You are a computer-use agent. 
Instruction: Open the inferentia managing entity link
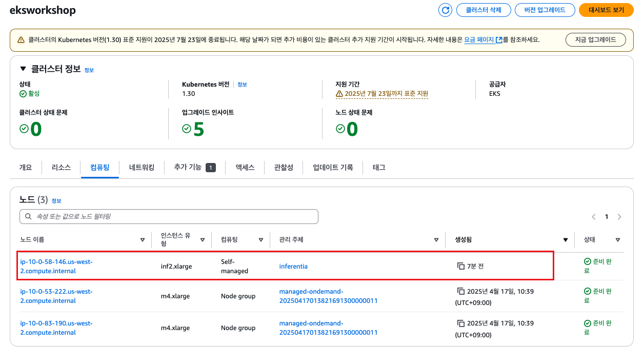293,266
